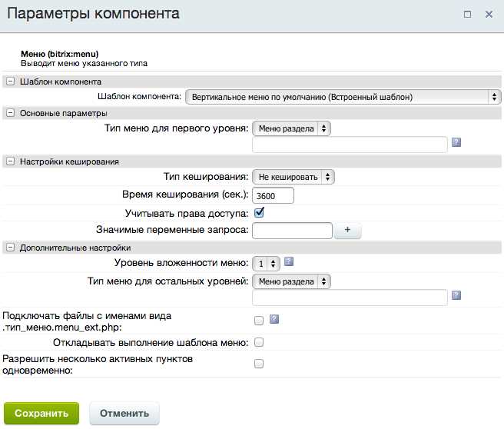
Task: Close the Параметры компонента dialog
Action: tap(489, 14)
